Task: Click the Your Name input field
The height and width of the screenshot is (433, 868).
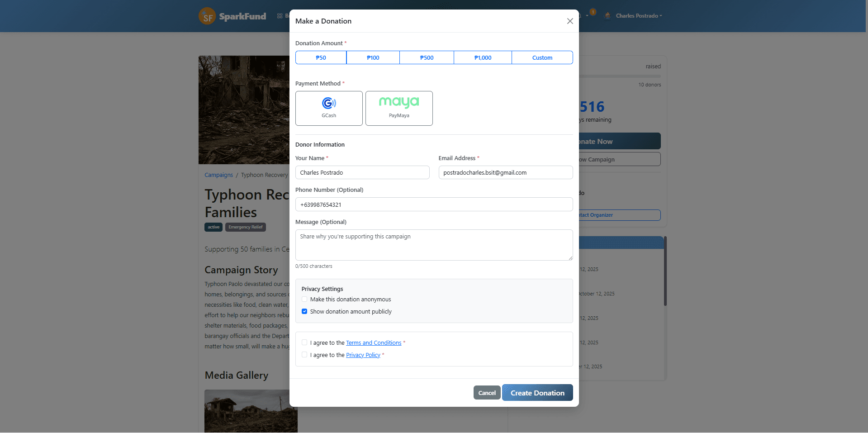Action: click(x=362, y=172)
